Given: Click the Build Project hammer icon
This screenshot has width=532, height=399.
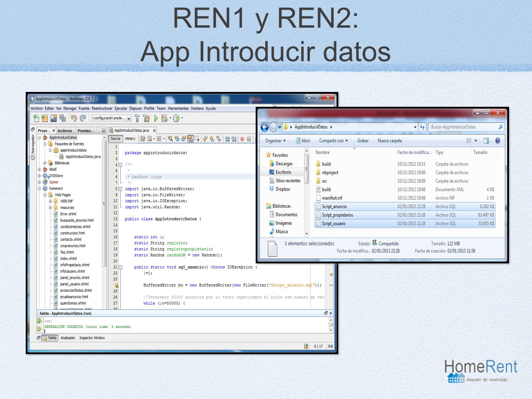Looking at the screenshot, I should [137, 118].
